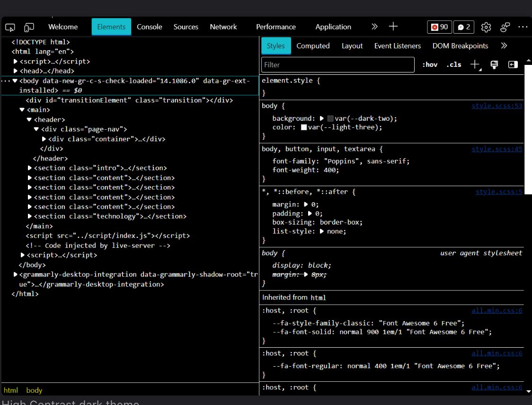Select html in breadcrumb bar
This screenshot has width=532, height=405.
(11, 390)
